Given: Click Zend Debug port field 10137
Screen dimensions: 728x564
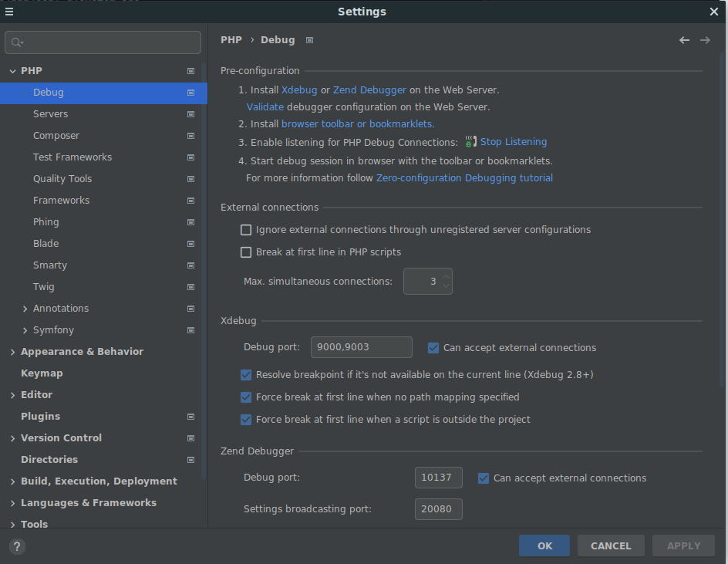Looking at the screenshot, I should tap(438, 478).
